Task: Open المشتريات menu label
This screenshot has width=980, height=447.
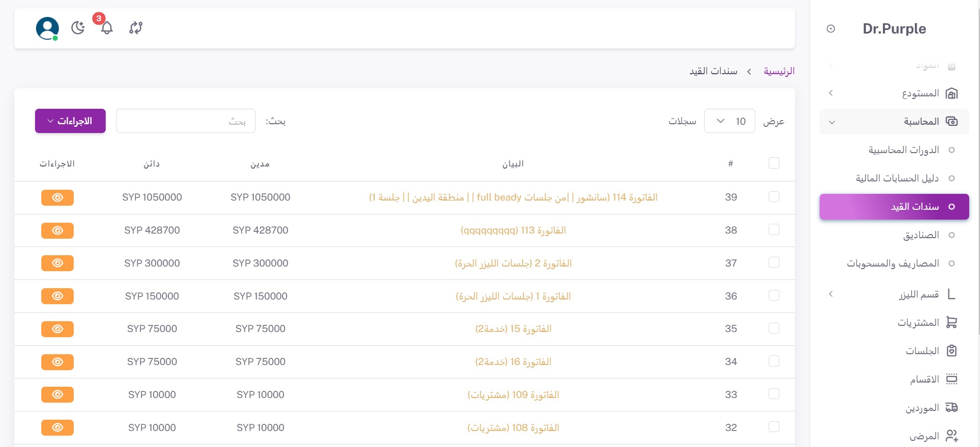Action: click(x=918, y=323)
